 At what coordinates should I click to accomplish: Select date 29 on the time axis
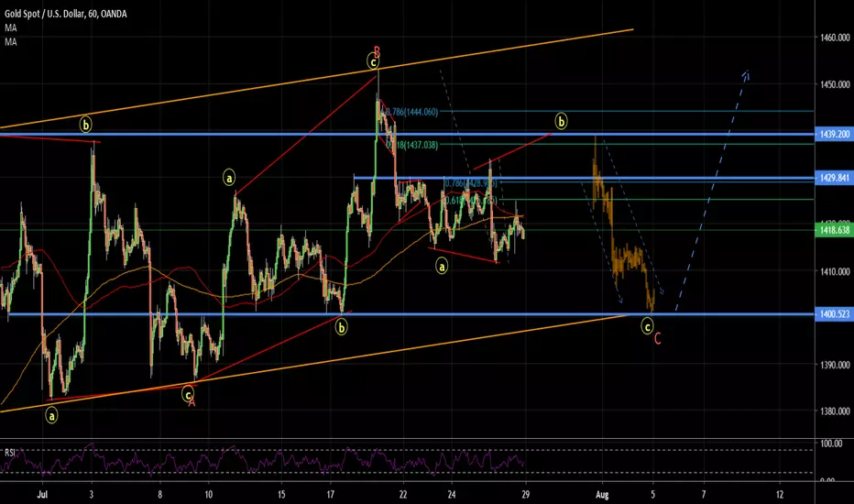525,495
